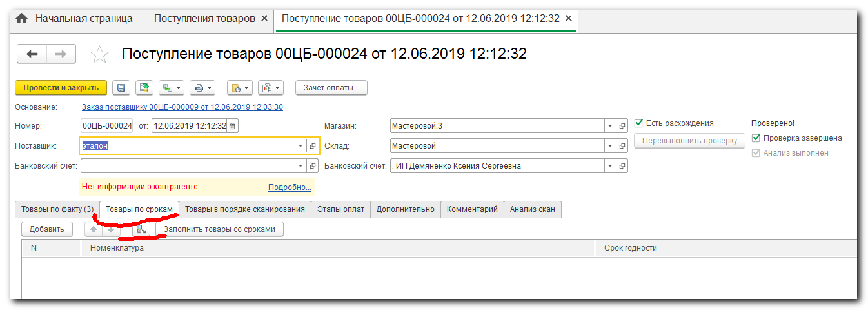Click the Save document floppy disk icon

[122, 88]
